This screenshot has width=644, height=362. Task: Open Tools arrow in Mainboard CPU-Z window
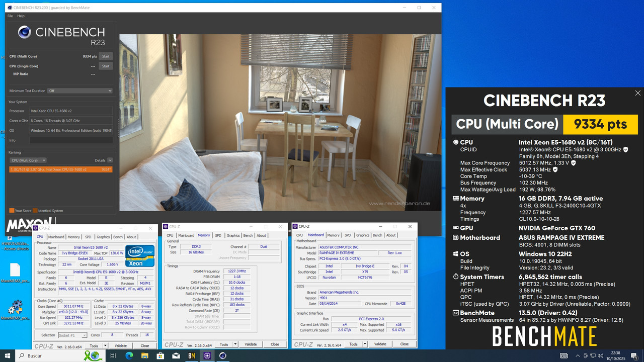(x=365, y=344)
